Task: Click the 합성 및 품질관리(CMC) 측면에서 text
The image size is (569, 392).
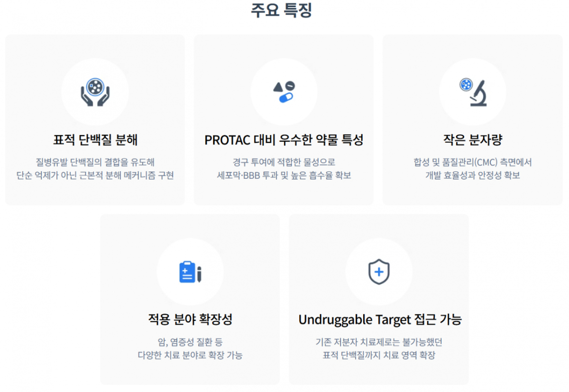Action: tap(473, 162)
